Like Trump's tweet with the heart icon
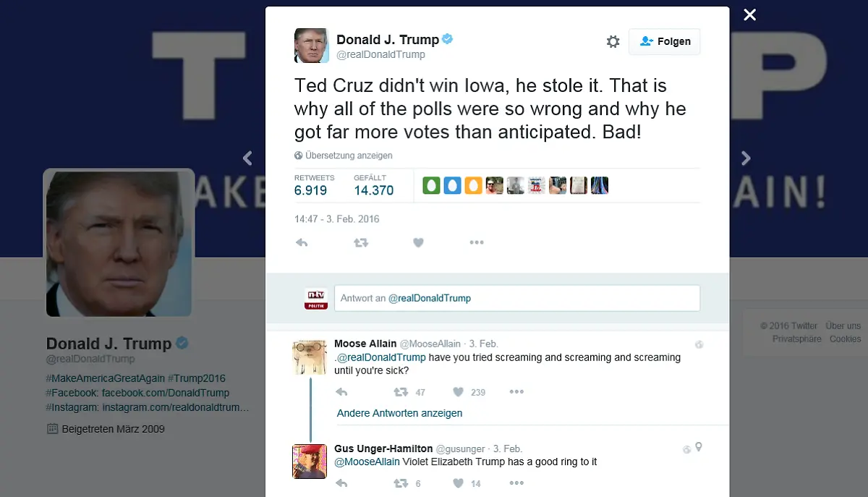The width and height of the screenshot is (868, 497). pyautogui.click(x=418, y=242)
